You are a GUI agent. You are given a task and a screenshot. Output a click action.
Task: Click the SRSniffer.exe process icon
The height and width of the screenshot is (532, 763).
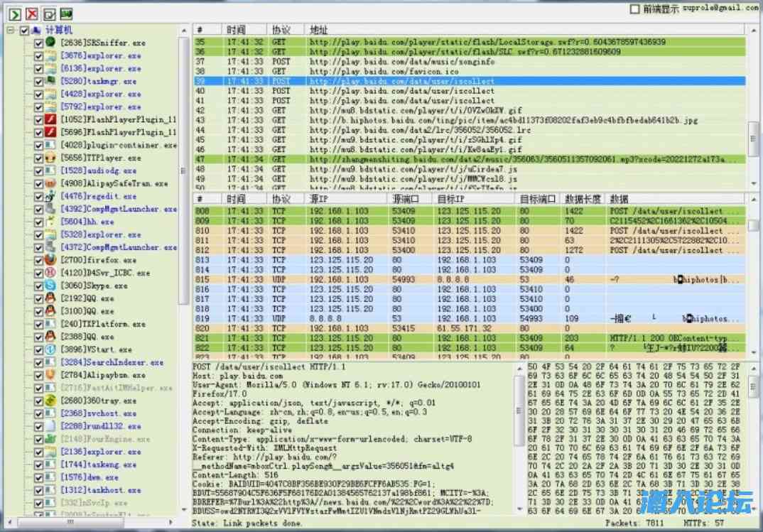pos(50,43)
